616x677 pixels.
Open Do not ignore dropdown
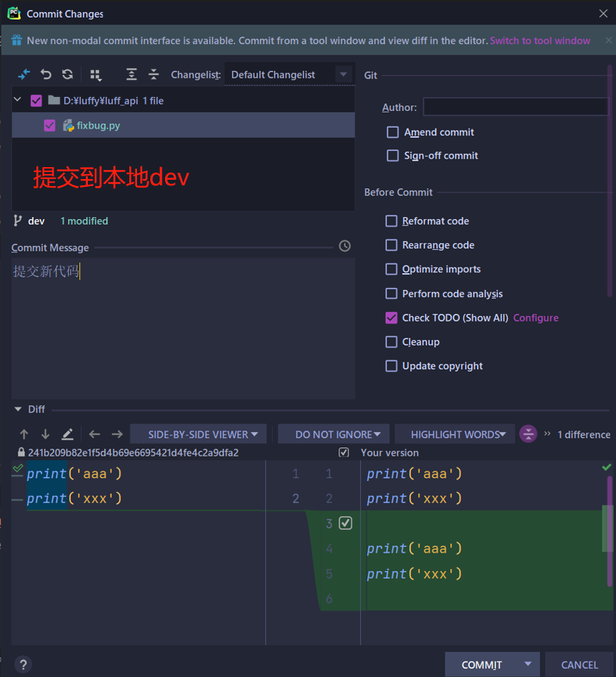pyautogui.click(x=334, y=434)
